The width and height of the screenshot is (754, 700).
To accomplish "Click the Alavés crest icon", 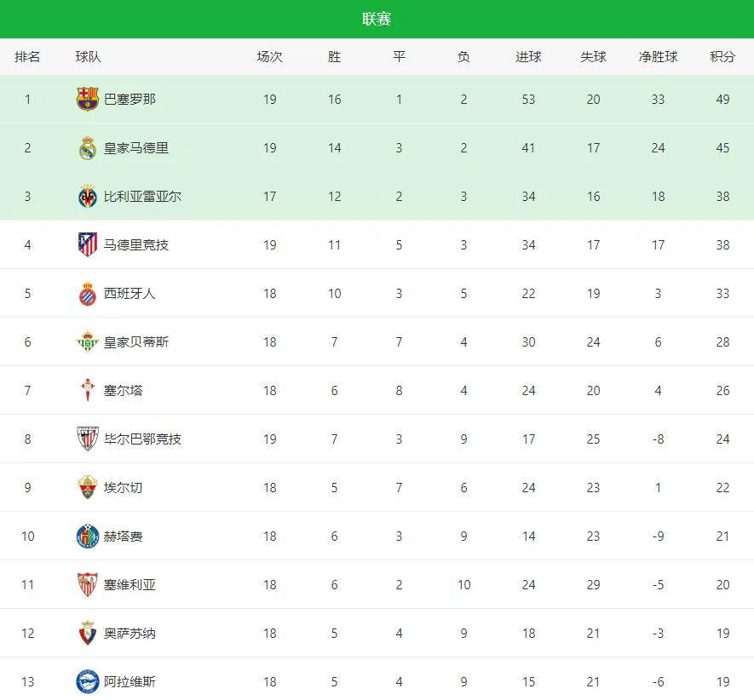I will point(88,681).
